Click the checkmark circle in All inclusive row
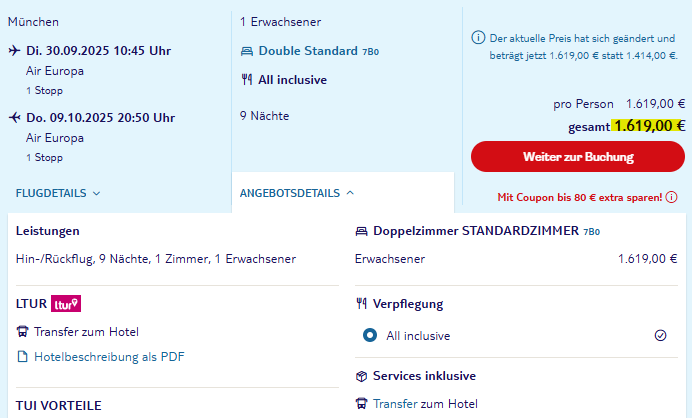 [660, 335]
